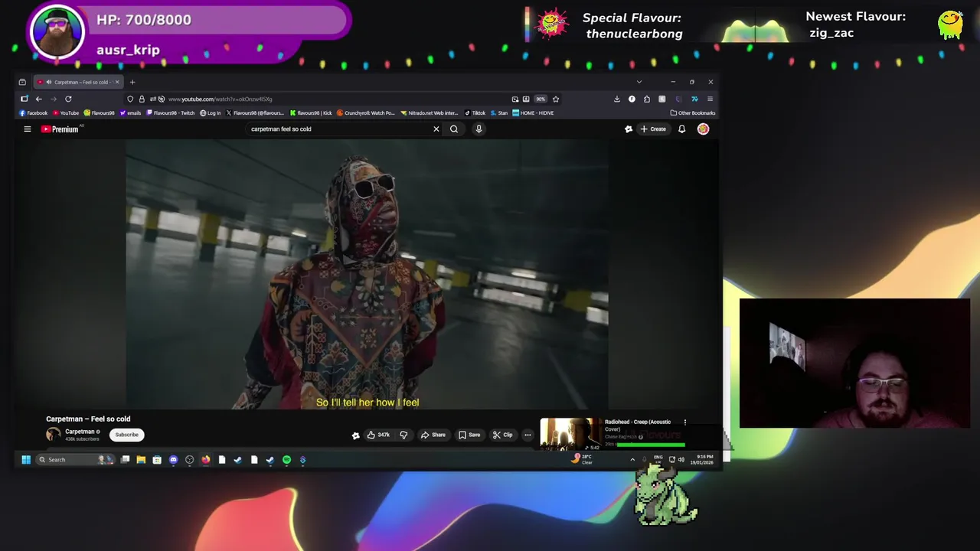The width and height of the screenshot is (980, 551).
Task: Open the emails bookmark
Action: pos(130,113)
